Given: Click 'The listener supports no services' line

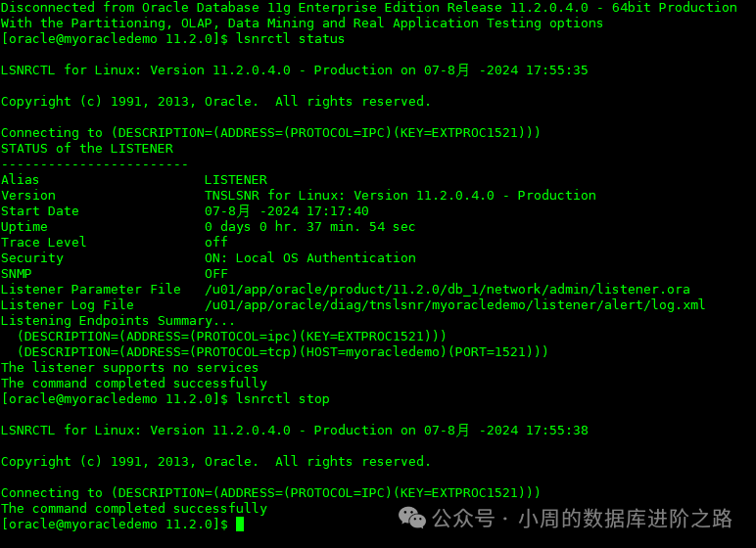Looking at the screenshot, I should 129,367.
